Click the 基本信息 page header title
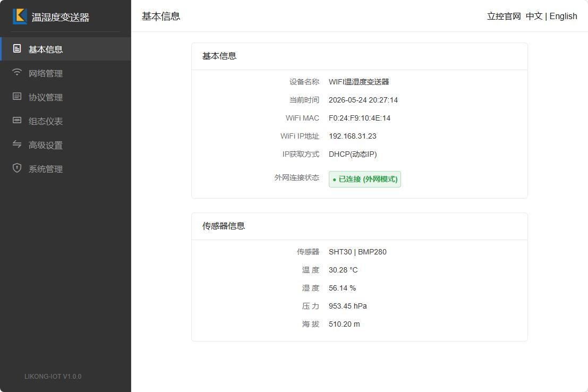This screenshot has width=588, height=392. coord(161,16)
